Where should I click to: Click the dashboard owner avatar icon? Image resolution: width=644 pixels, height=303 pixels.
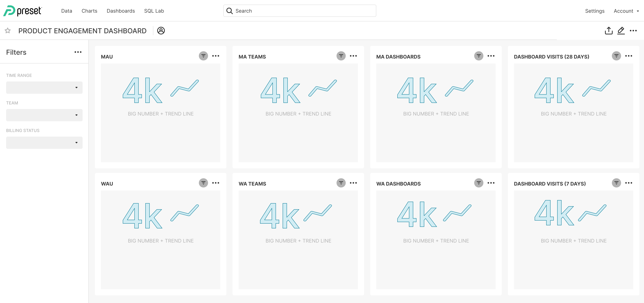(x=161, y=30)
